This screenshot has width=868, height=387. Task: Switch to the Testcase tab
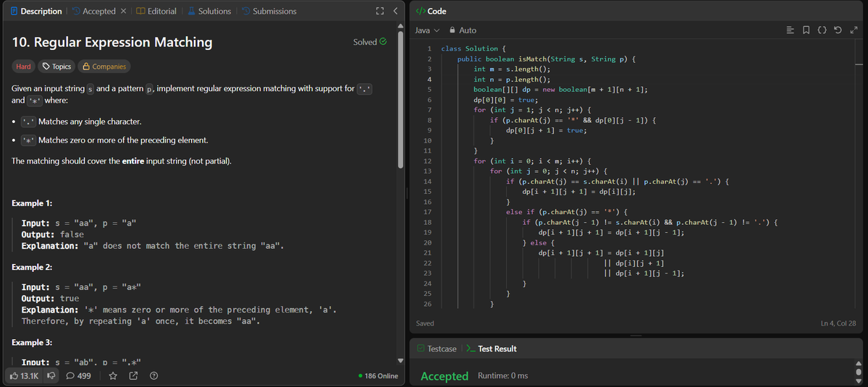437,349
